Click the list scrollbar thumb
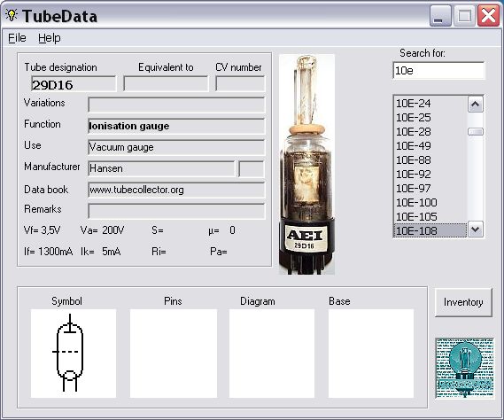The height and width of the screenshot is (420, 504). [x=476, y=131]
